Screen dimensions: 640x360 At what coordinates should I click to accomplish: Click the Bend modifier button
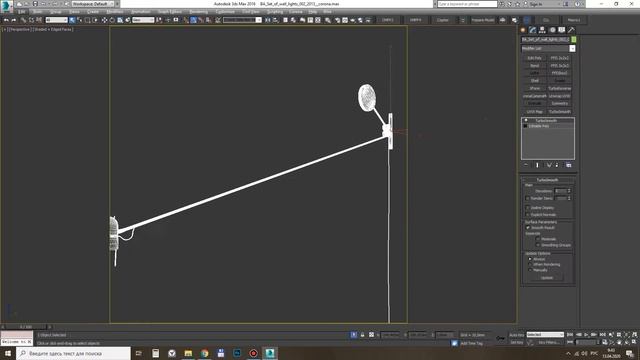[534, 66]
